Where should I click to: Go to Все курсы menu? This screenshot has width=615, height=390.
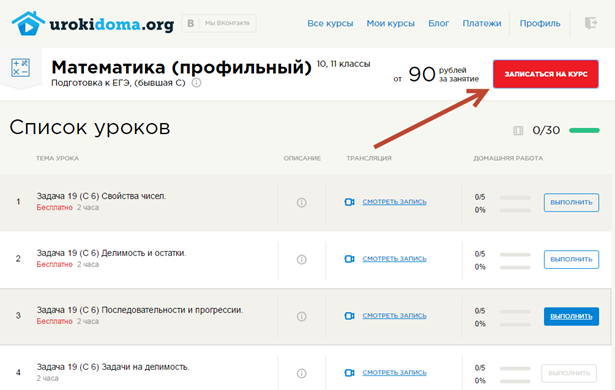click(x=330, y=24)
